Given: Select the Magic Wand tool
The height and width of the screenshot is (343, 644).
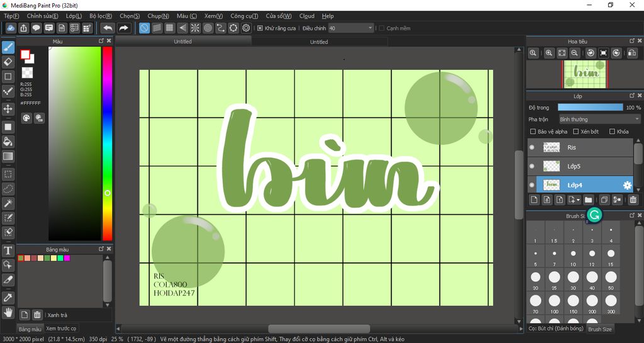Looking at the screenshot, I should pyautogui.click(x=8, y=203).
